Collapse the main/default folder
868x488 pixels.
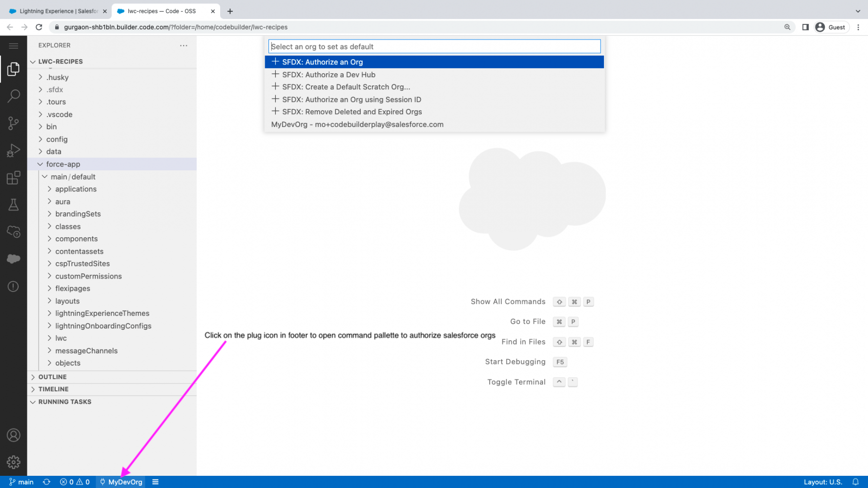(x=112, y=177)
